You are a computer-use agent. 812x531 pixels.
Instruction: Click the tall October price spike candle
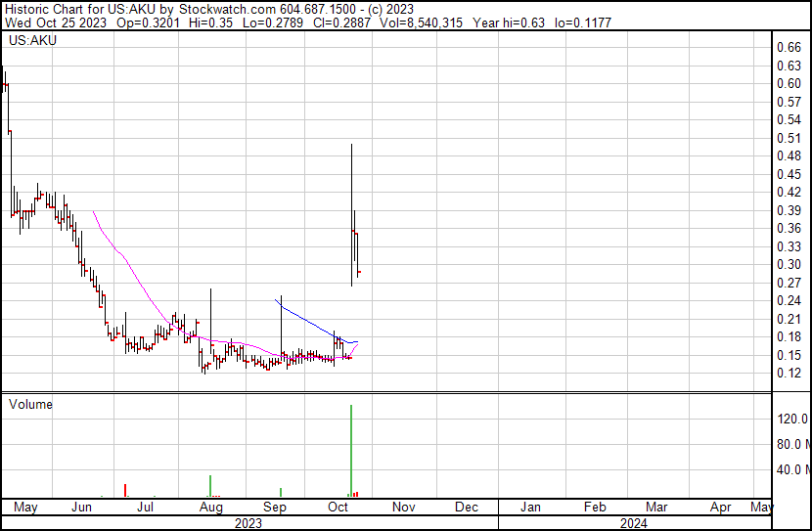(x=351, y=196)
